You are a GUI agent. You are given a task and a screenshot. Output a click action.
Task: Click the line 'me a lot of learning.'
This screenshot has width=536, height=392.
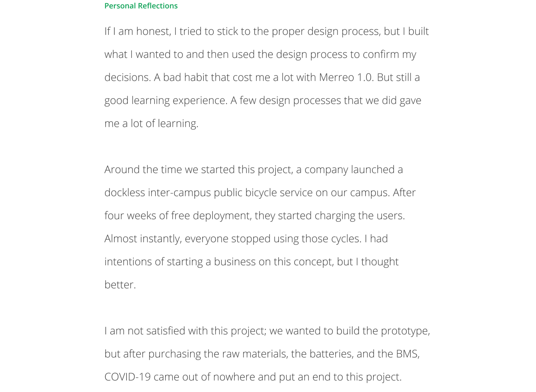[x=151, y=123]
